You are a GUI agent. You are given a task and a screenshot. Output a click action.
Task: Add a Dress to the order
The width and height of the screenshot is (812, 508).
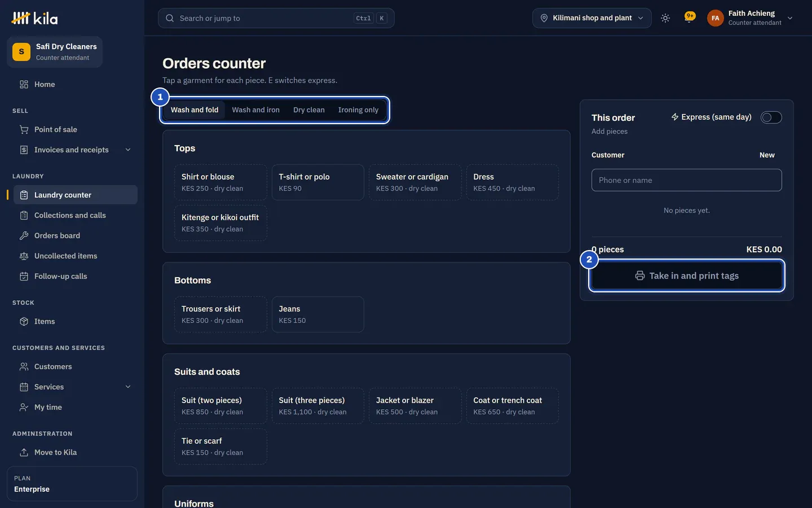pos(513,182)
